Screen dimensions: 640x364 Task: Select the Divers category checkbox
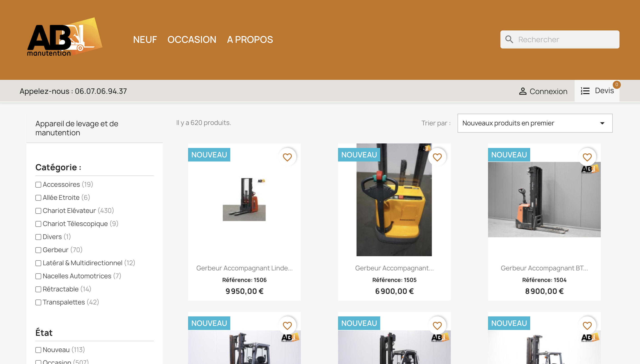coord(38,237)
